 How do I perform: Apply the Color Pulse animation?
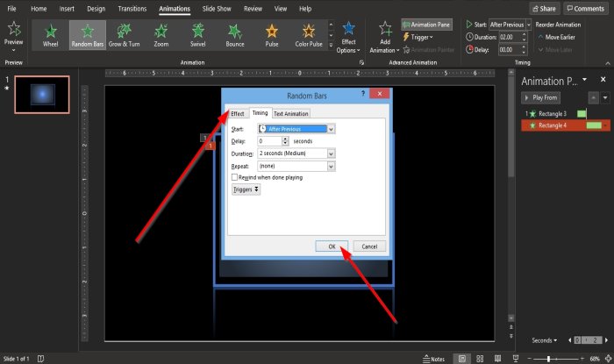click(309, 35)
